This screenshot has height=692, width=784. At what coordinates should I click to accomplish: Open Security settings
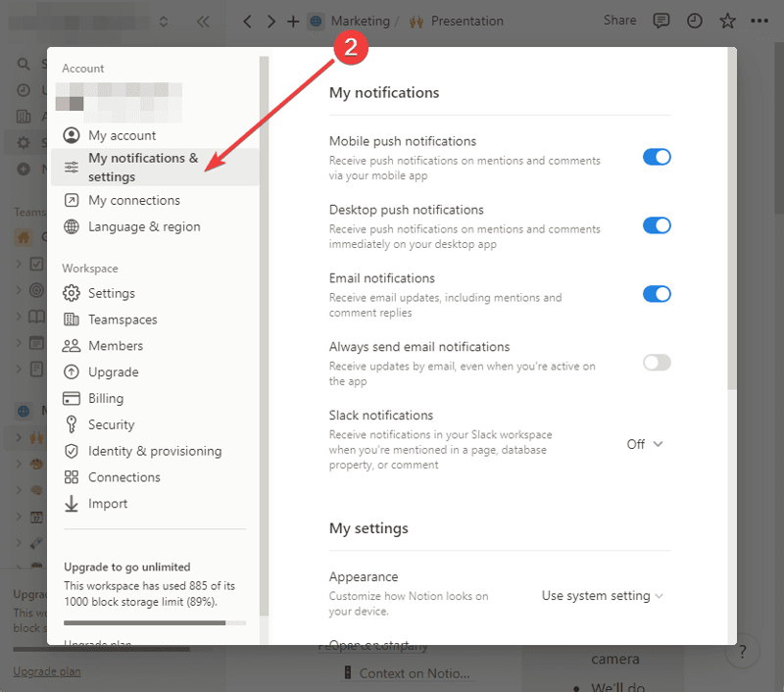pos(110,424)
